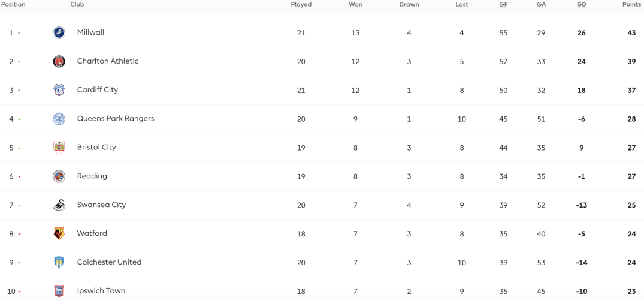Click the Reading club badge
644x300 pixels.
tap(59, 176)
